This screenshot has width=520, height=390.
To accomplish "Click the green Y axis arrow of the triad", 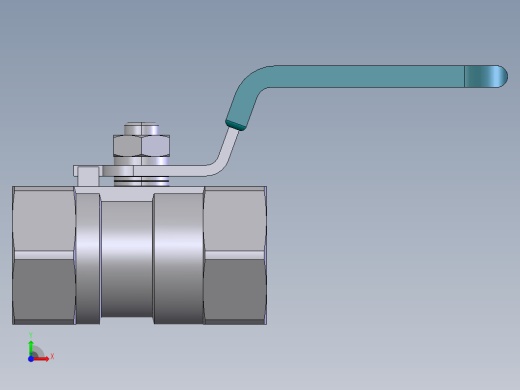I will [x=31, y=348].
